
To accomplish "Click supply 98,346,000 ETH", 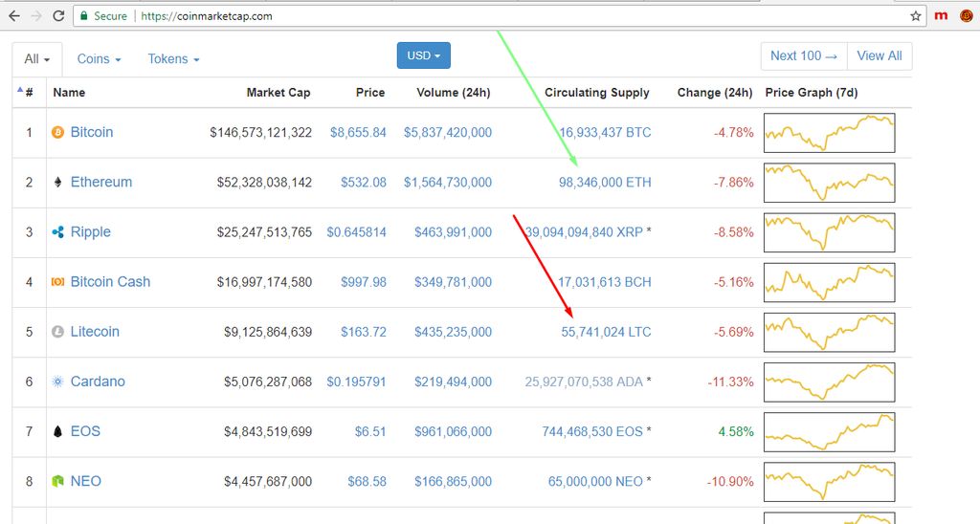I will (x=605, y=183).
